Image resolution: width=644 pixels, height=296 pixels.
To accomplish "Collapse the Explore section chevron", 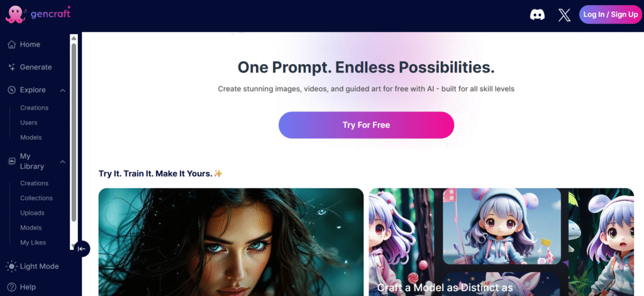I will pyautogui.click(x=62, y=90).
